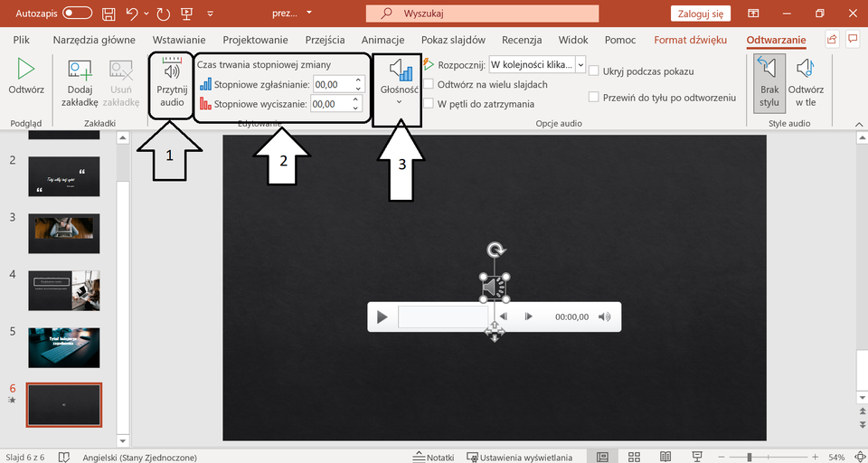Viewport: 868px width, 463px height.
Task: Decrease the Stopniowe wyciszanie value with down arrow
Action: click(x=356, y=108)
